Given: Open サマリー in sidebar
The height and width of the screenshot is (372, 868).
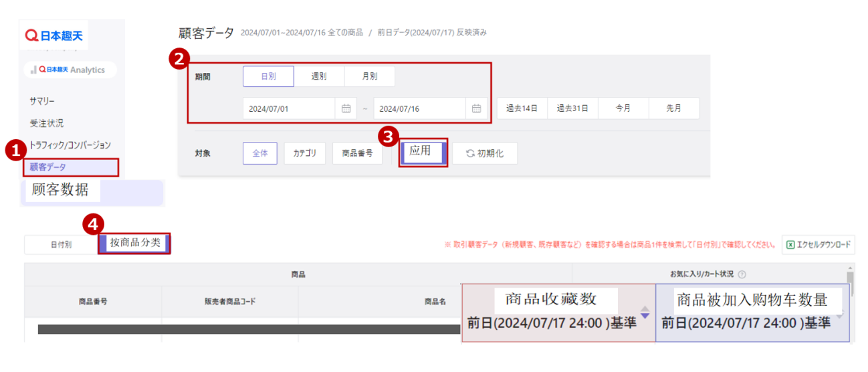Looking at the screenshot, I should coord(42,101).
